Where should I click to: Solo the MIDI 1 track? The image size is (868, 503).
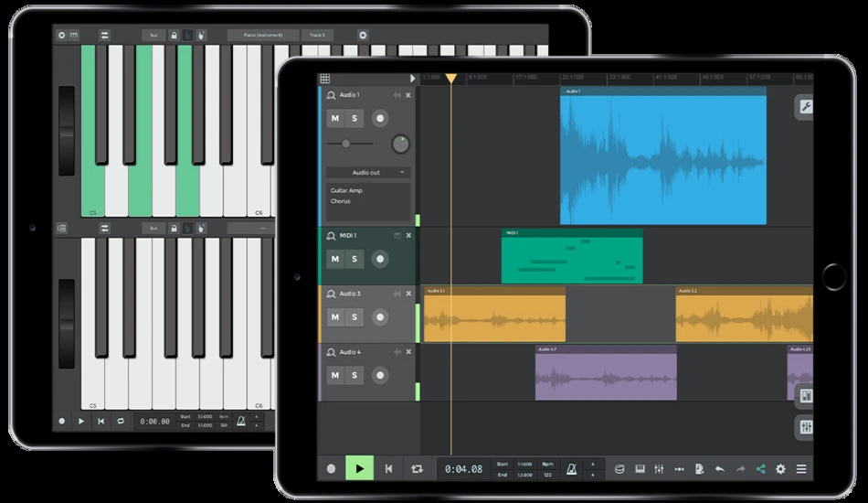[355, 259]
